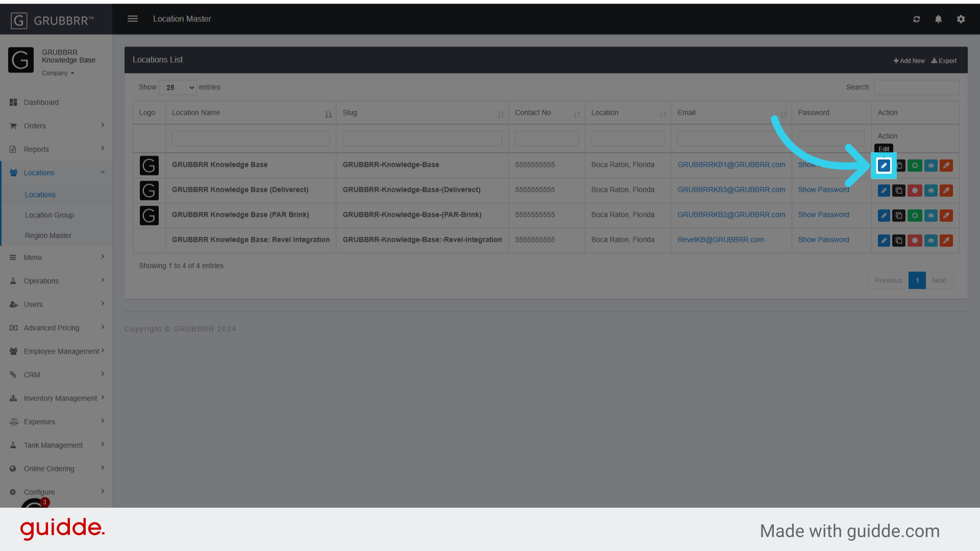The width and height of the screenshot is (980, 551).
Task: Copy the Revel Integration location
Action: click(899, 240)
